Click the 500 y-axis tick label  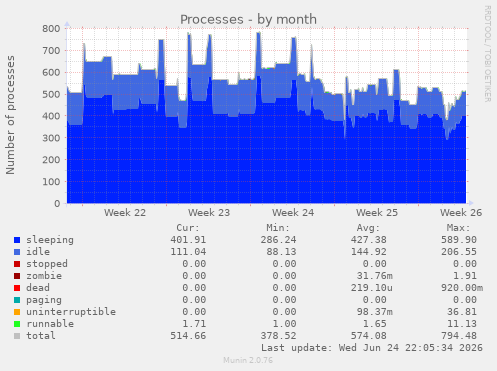[x=51, y=94]
